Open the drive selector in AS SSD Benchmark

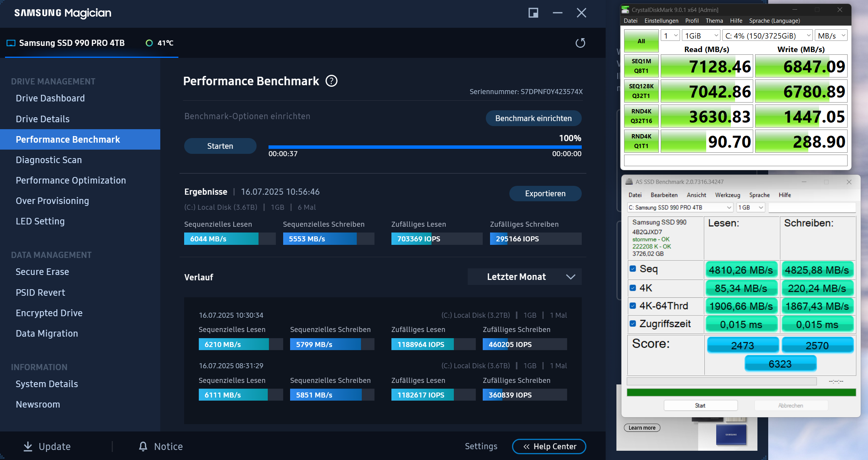(679, 207)
